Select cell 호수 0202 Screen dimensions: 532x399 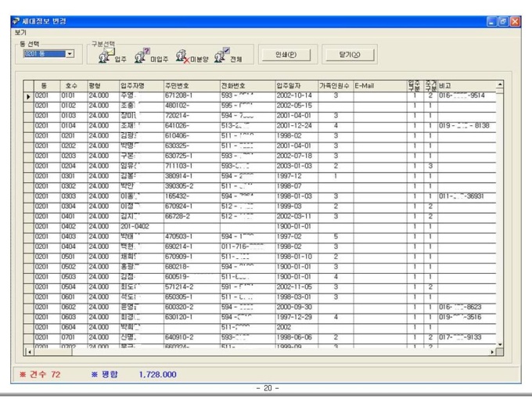[x=74, y=146]
